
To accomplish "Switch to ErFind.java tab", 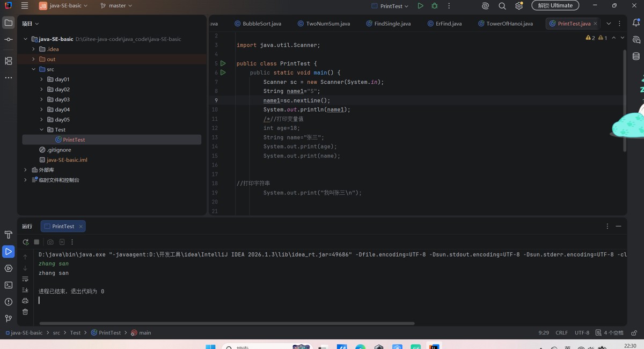I will tap(444, 24).
